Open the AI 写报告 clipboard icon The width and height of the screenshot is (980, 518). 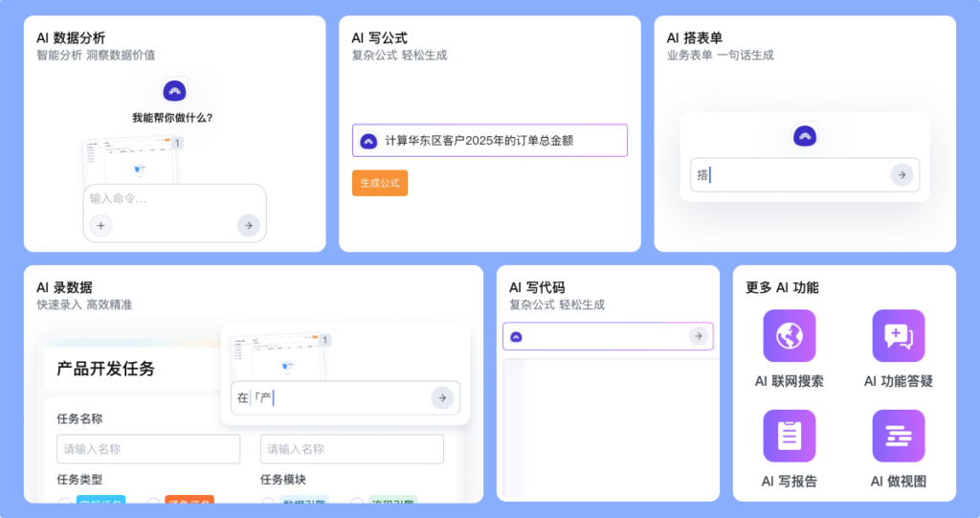tap(790, 436)
